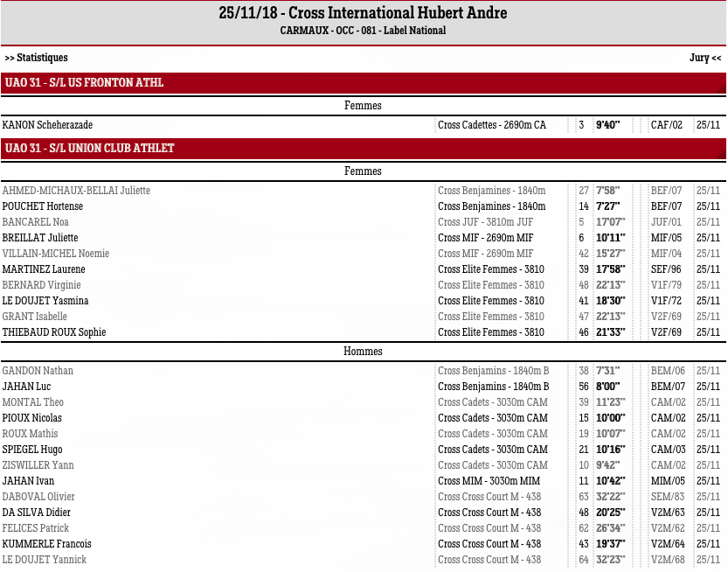Open athlete MONTAL Theo

pyautogui.click(x=33, y=402)
